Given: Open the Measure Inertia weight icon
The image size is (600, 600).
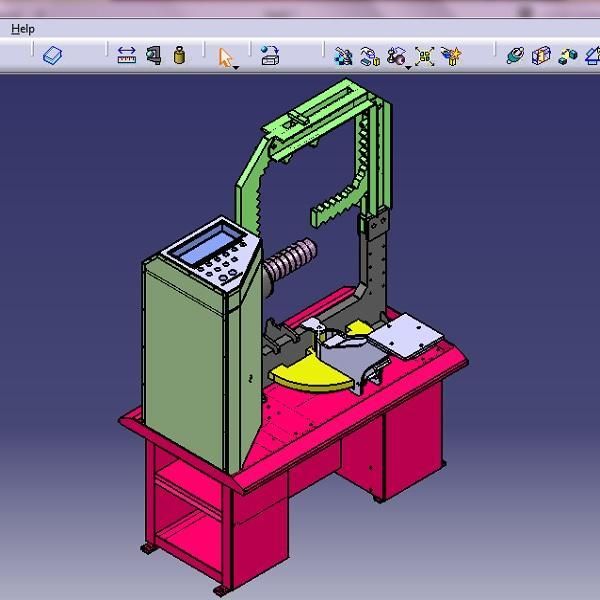Looking at the screenshot, I should 179,56.
